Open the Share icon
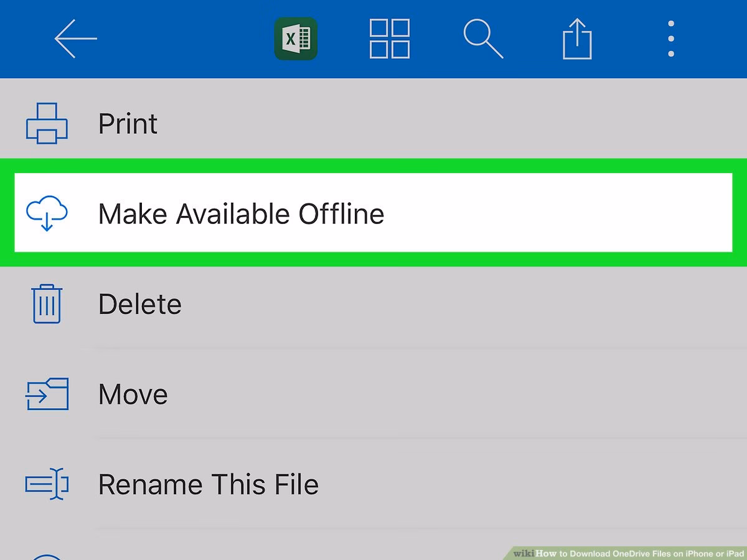747x560 pixels. coord(577,37)
